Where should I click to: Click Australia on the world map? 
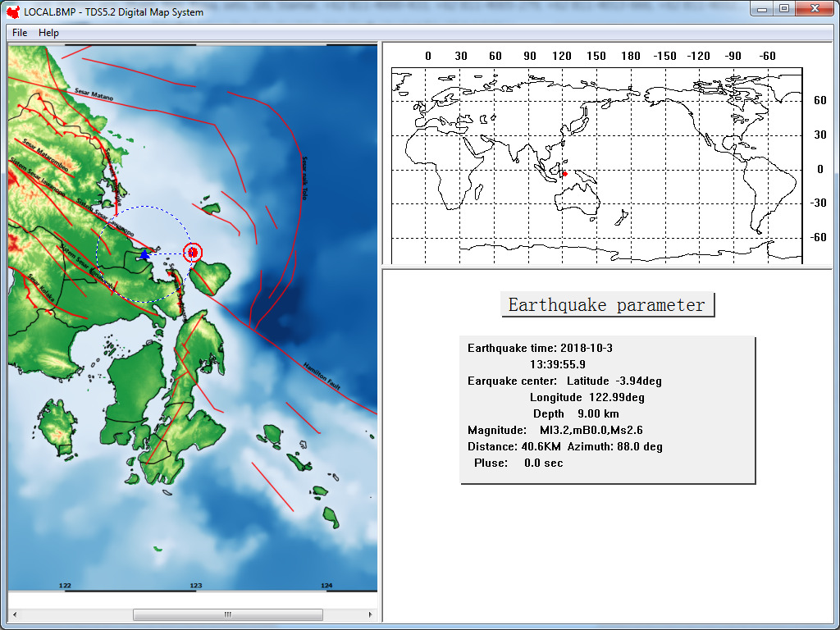pyautogui.click(x=577, y=197)
